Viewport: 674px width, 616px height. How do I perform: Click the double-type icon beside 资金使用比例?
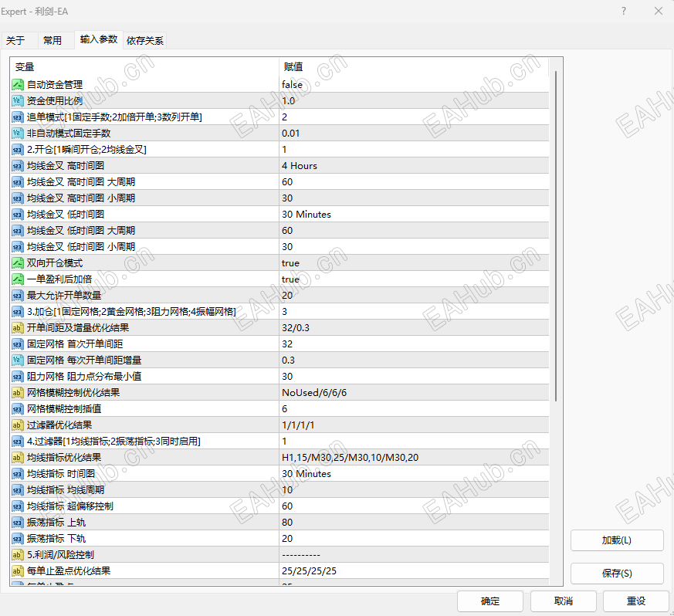(x=17, y=101)
